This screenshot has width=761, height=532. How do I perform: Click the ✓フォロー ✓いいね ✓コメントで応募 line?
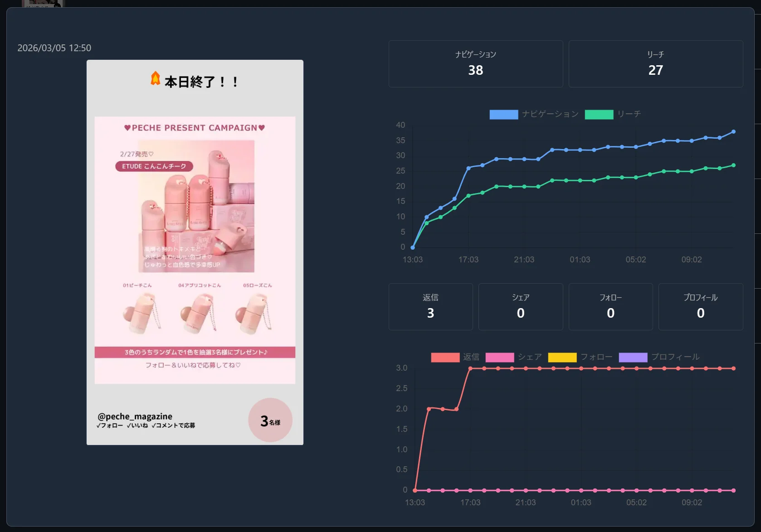(x=146, y=426)
